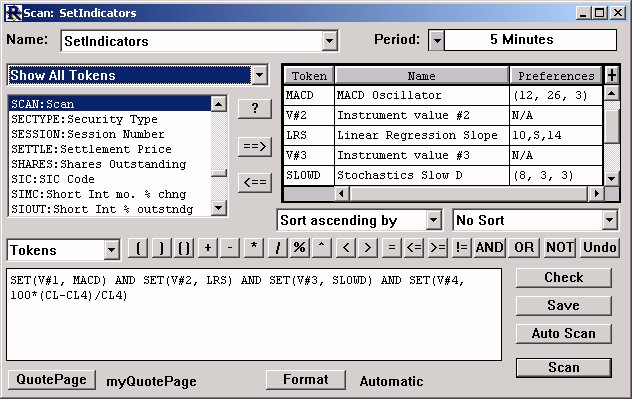This screenshot has width=632, height=399.
Task: Click the Check button
Action: click(563, 277)
